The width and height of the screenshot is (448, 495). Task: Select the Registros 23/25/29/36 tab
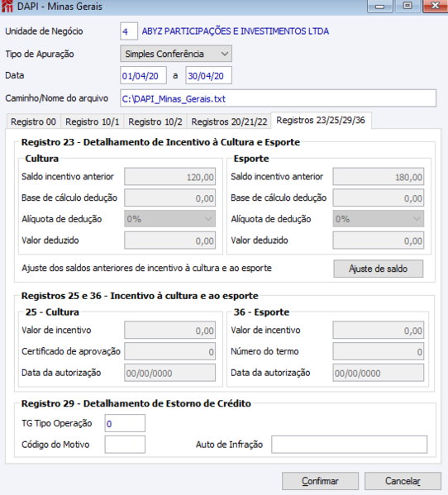[x=321, y=121]
